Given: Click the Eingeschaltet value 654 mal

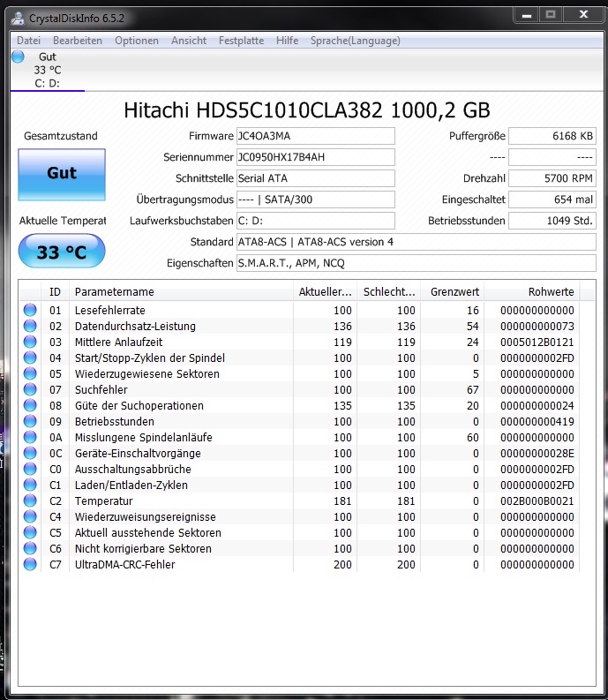Looking at the screenshot, I should click(552, 199).
